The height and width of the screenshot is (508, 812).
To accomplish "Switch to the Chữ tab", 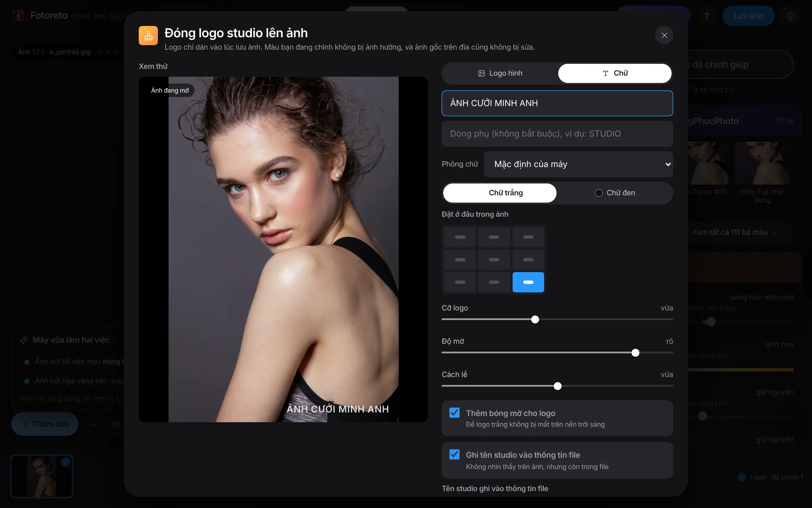I will [x=615, y=73].
